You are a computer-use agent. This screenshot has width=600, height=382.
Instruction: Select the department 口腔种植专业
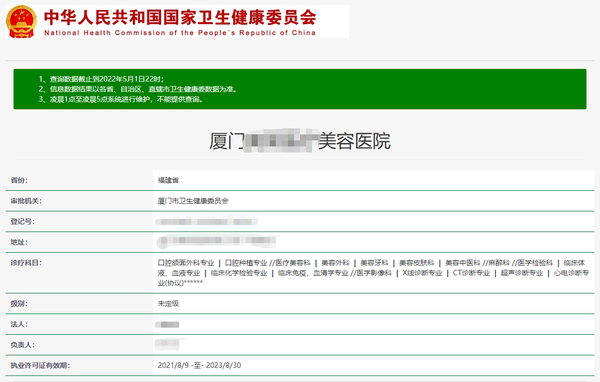pyautogui.click(x=246, y=263)
